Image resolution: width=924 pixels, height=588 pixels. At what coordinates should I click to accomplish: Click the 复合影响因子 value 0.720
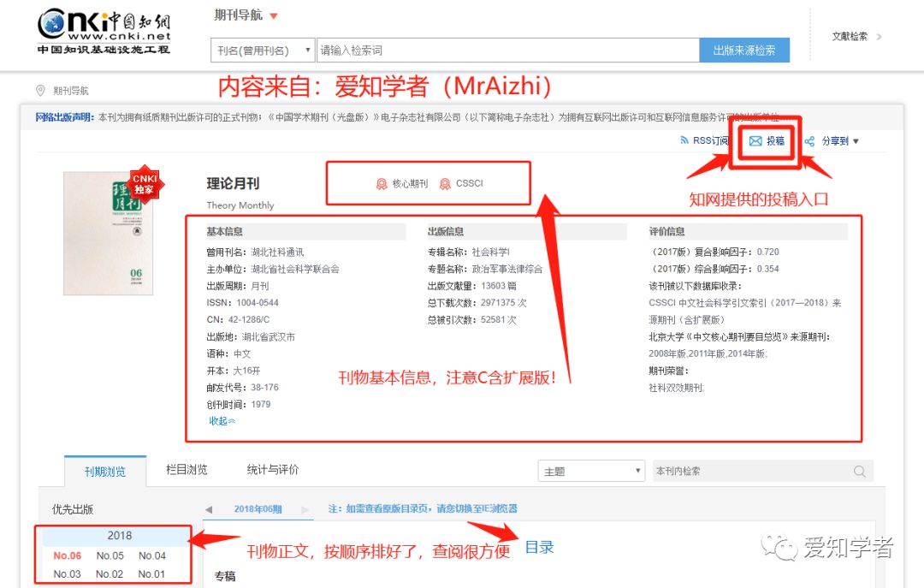pyautogui.click(x=767, y=252)
